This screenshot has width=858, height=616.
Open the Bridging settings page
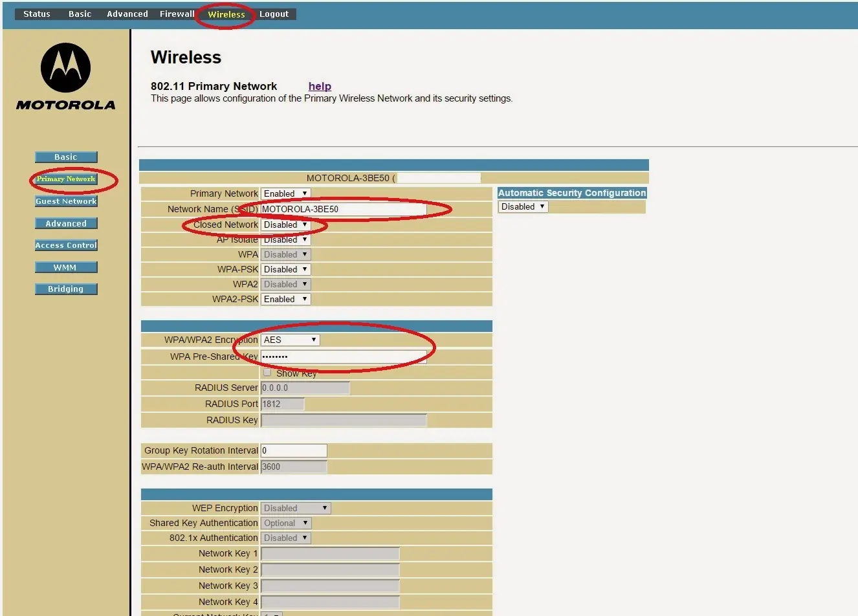point(66,289)
